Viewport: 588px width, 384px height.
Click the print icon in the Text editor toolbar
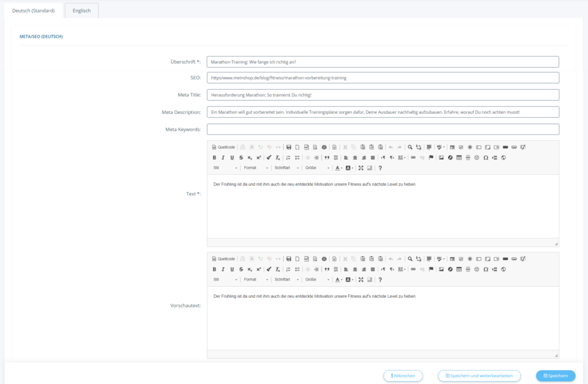(x=324, y=147)
